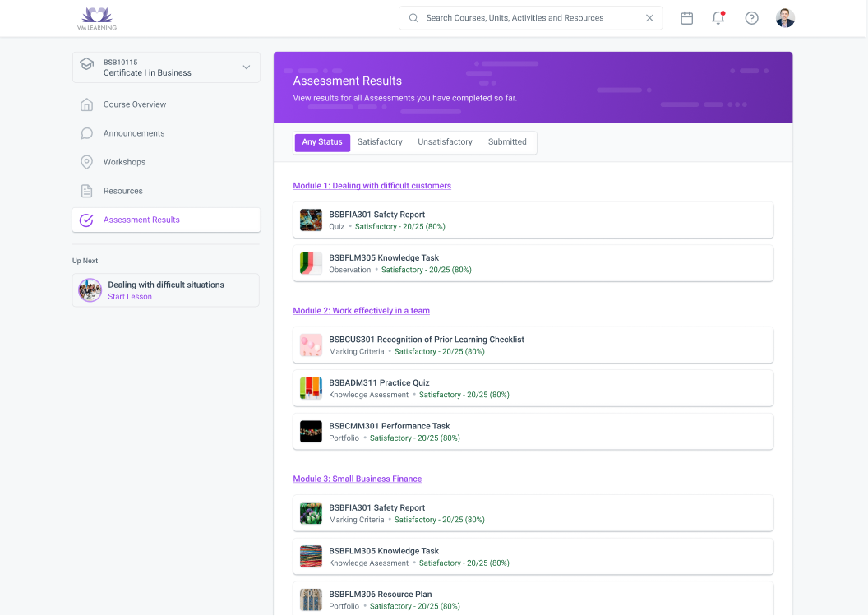Screen dimensions: 868x616
Task: Select the Workshops location pin icon
Action: click(87, 161)
